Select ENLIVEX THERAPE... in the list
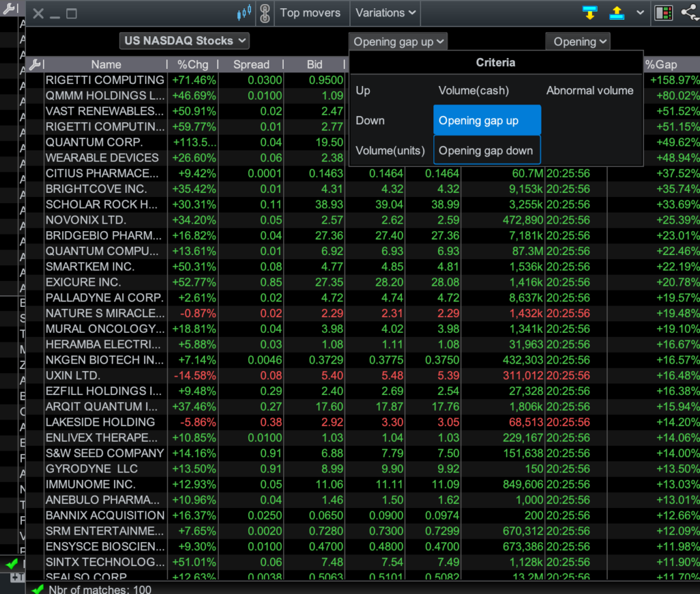This screenshot has height=594, width=700. pyautogui.click(x=101, y=438)
